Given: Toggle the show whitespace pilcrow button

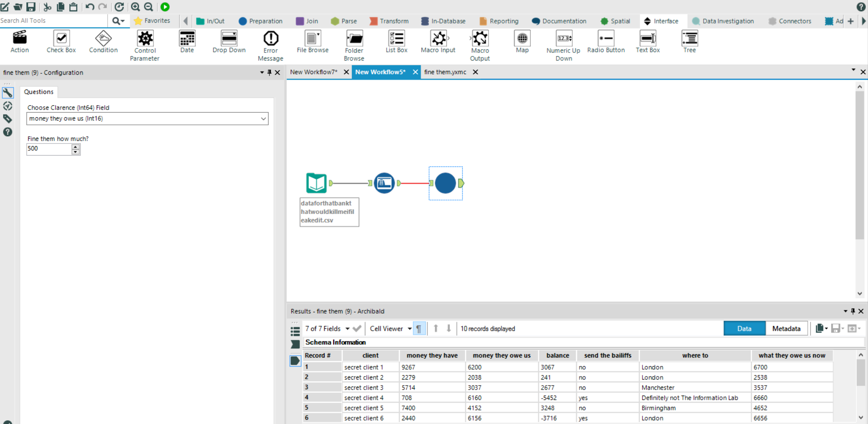Looking at the screenshot, I should (419, 329).
